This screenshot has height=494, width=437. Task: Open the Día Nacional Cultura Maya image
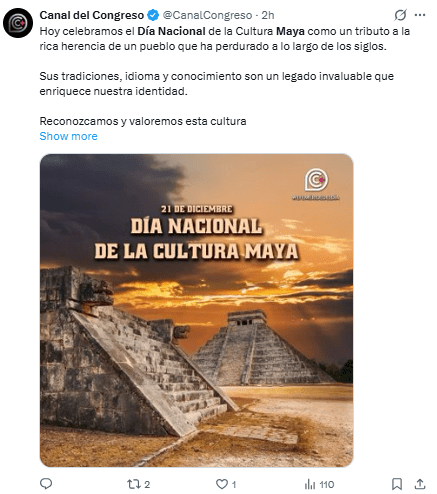point(197,310)
